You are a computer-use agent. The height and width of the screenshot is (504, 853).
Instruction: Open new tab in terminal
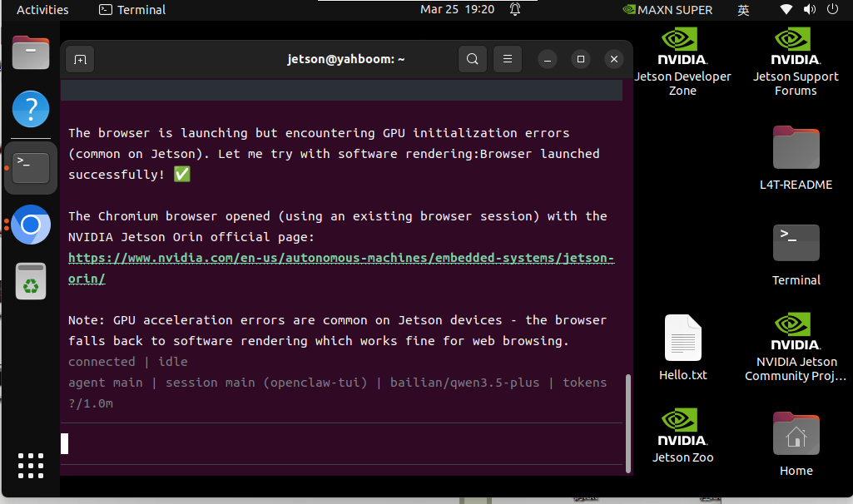pos(80,59)
